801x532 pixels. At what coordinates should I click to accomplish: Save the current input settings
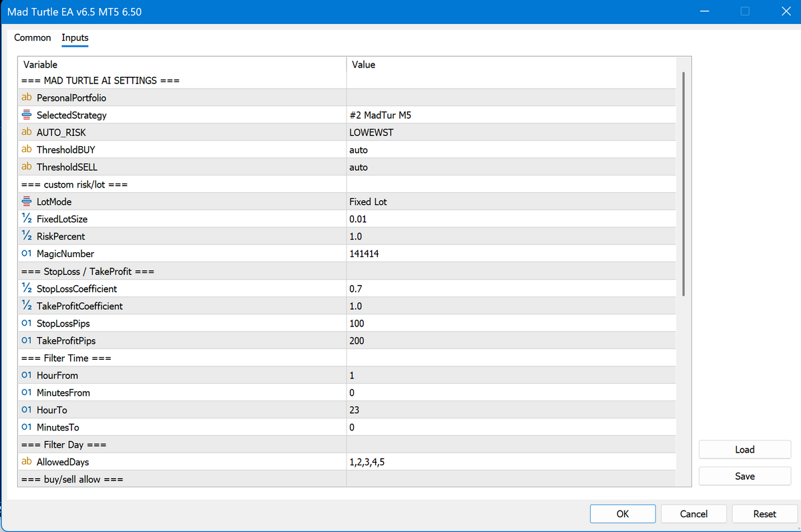point(744,477)
